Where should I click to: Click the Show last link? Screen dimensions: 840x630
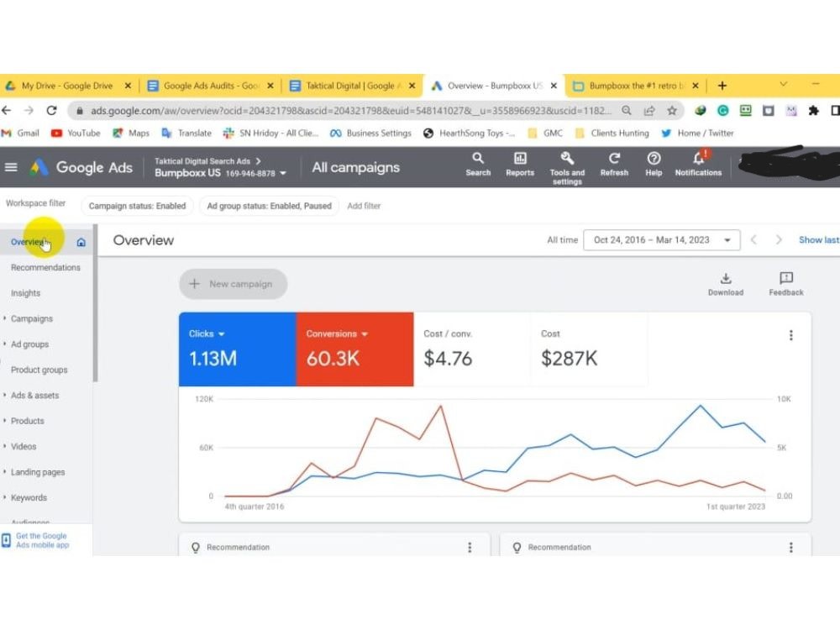(x=818, y=240)
